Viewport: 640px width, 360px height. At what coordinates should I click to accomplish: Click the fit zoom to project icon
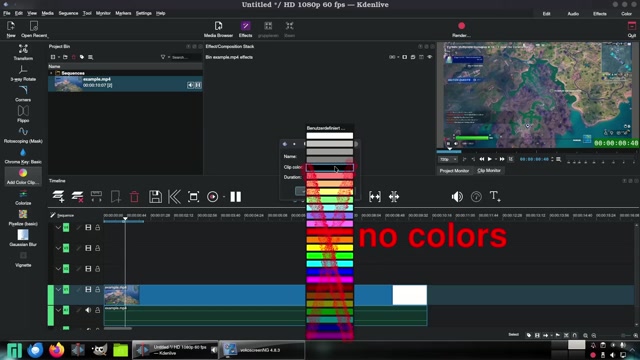pos(193,197)
